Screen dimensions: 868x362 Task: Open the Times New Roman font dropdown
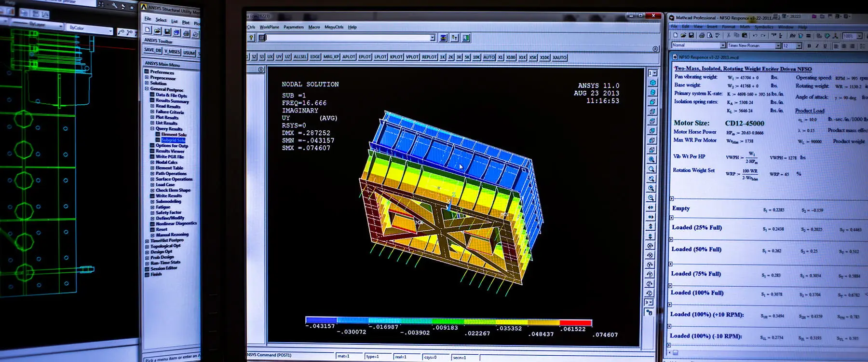point(778,45)
